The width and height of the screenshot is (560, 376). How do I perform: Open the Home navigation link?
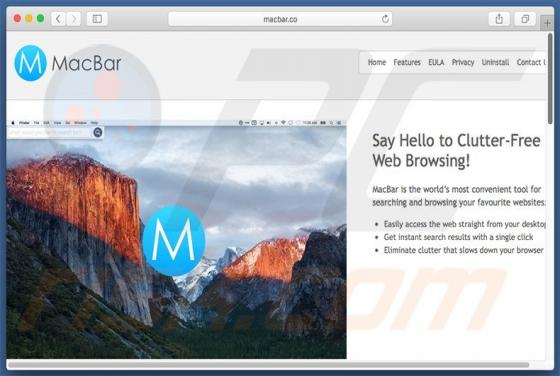[377, 62]
